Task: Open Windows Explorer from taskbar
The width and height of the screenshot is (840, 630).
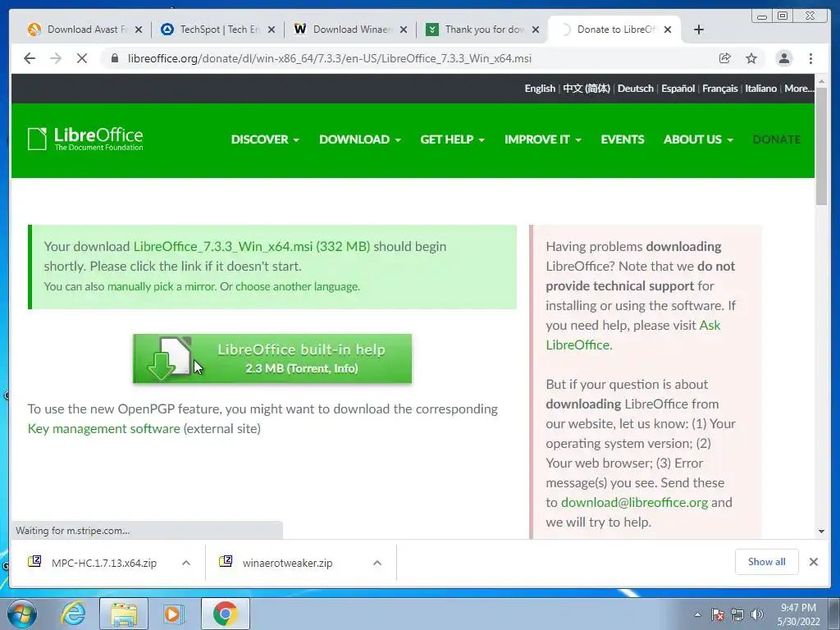Action: click(125, 614)
